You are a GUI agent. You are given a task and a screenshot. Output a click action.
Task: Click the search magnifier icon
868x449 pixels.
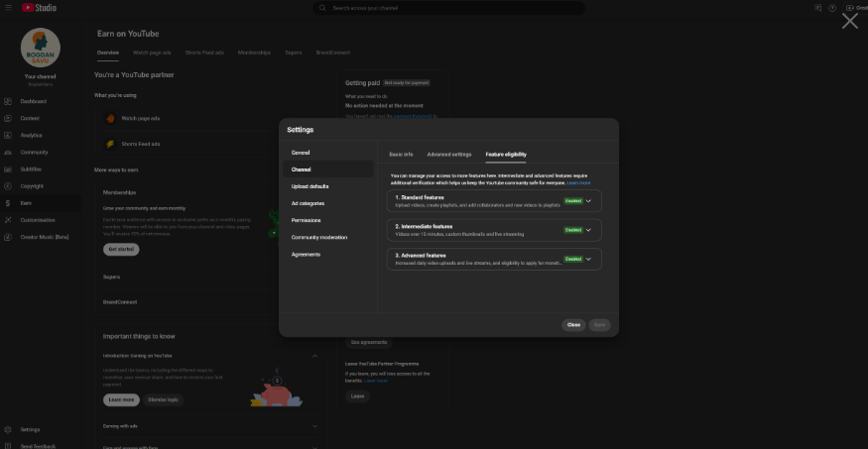click(x=322, y=8)
